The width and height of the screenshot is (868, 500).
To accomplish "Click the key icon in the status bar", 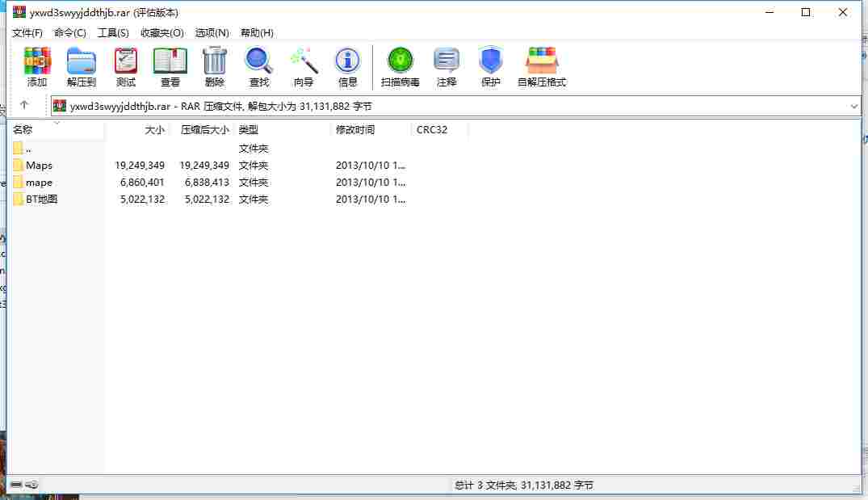I will [31, 485].
